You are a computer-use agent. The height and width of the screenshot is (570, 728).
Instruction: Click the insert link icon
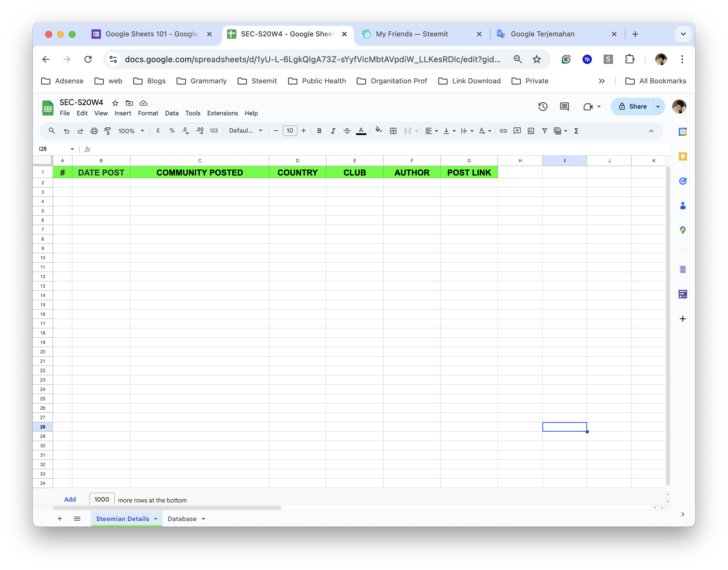point(503,131)
